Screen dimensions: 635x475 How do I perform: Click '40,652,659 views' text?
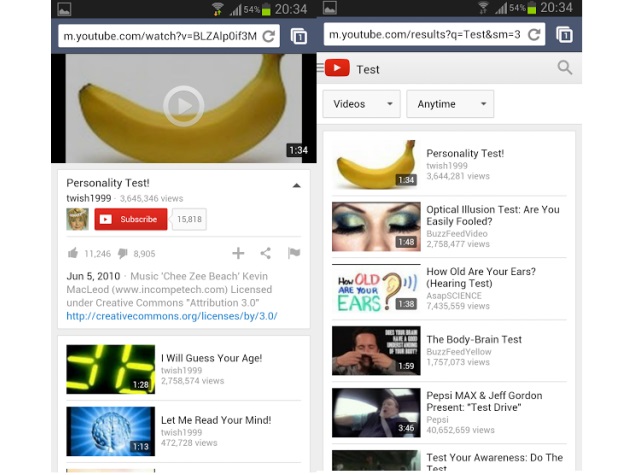(x=460, y=430)
